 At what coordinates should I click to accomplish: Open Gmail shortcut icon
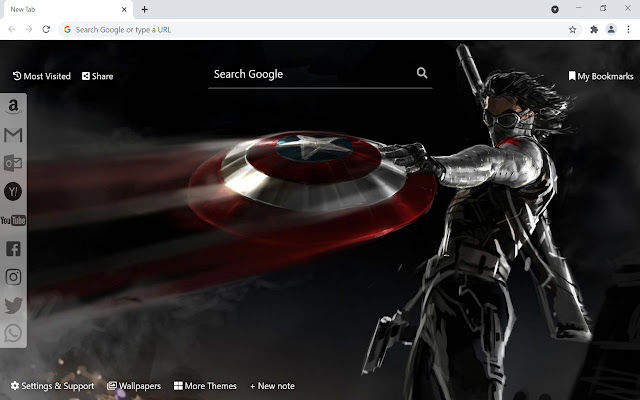click(13, 135)
